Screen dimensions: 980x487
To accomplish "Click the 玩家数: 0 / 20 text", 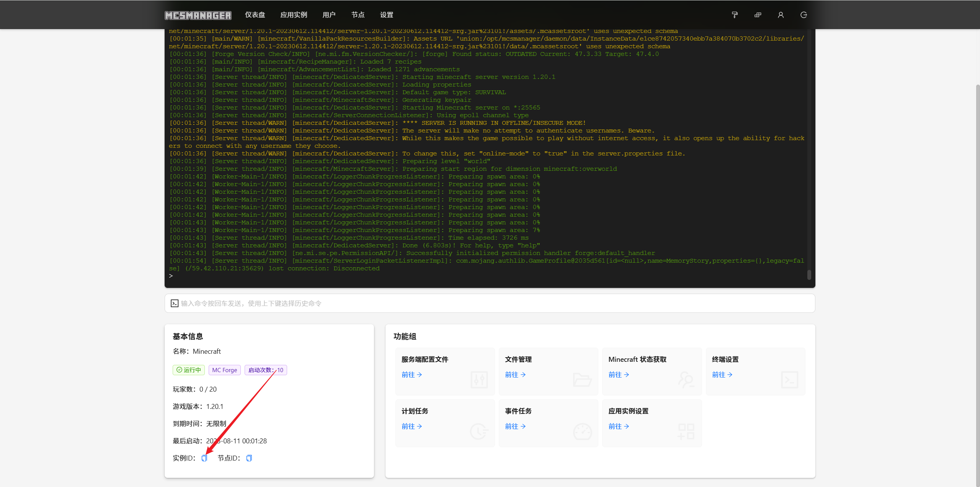I will pos(194,389).
